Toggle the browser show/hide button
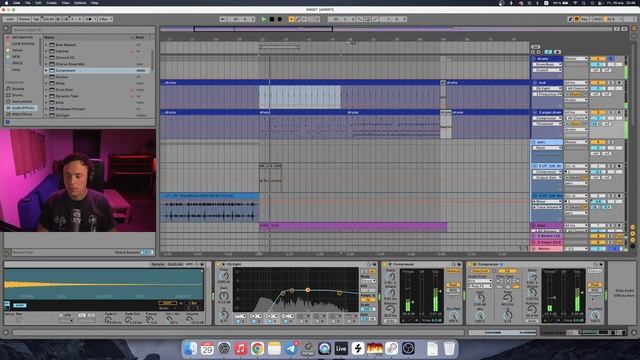 pyautogui.click(x=6, y=29)
